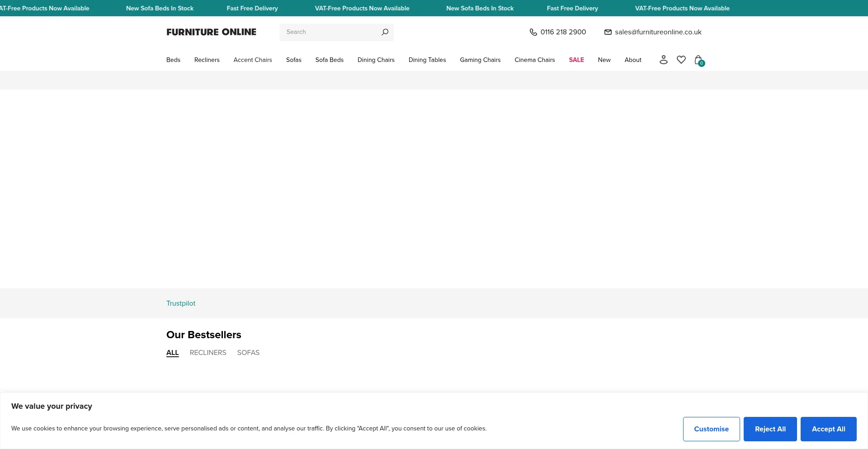Open the Sofas menu
The width and height of the screenshot is (868, 449).
pos(293,60)
